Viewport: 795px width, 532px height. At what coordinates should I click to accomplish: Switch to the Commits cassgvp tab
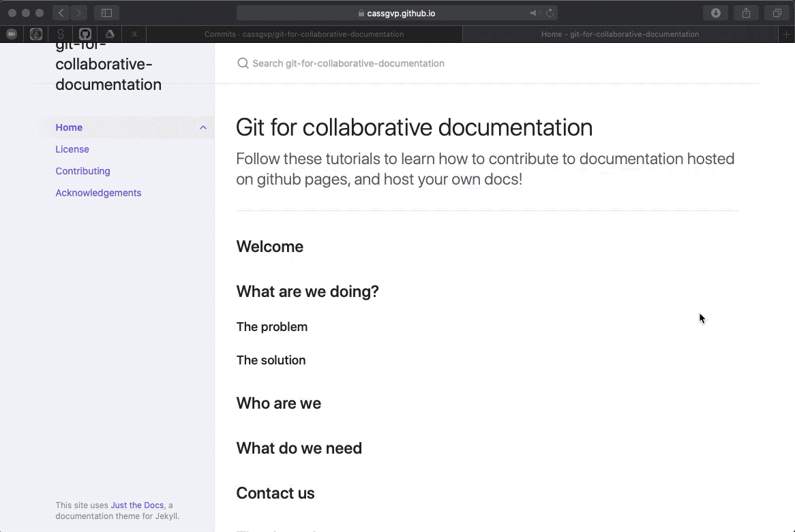(304, 34)
